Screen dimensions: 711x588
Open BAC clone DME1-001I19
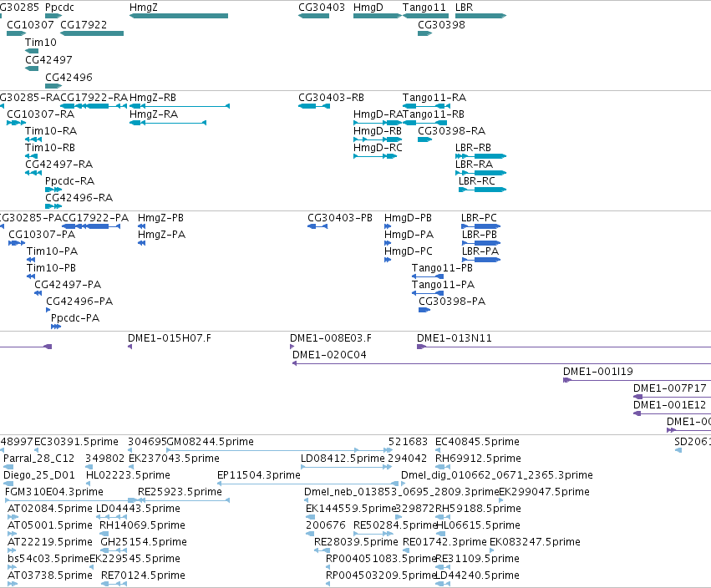pyautogui.click(x=637, y=380)
